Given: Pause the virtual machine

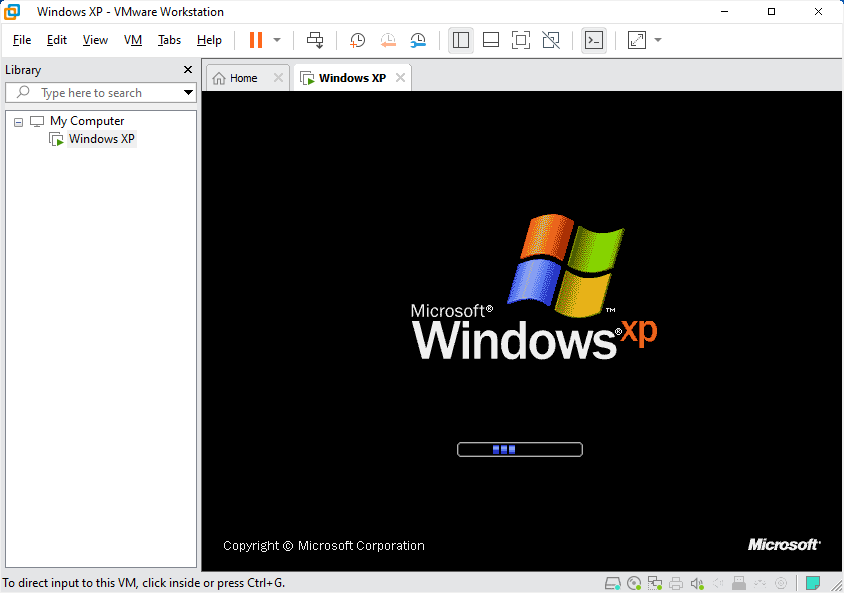Looking at the screenshot, I should (257, 40).
